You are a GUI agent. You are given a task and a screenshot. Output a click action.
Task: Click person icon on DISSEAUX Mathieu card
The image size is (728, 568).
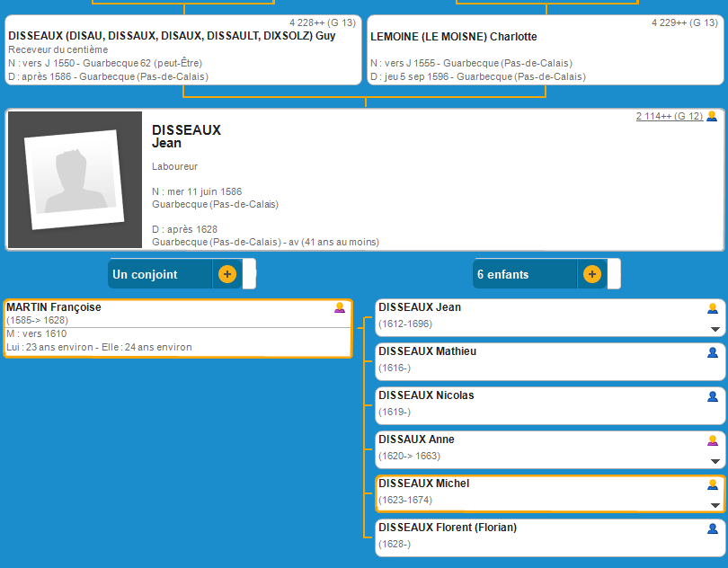coord(713,352)
